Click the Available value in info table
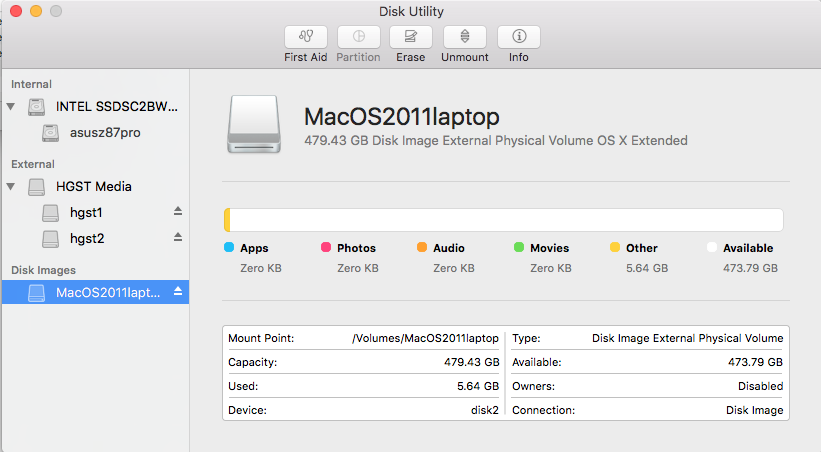The width and height of the screenshot is (821, 452). point(755,362)
